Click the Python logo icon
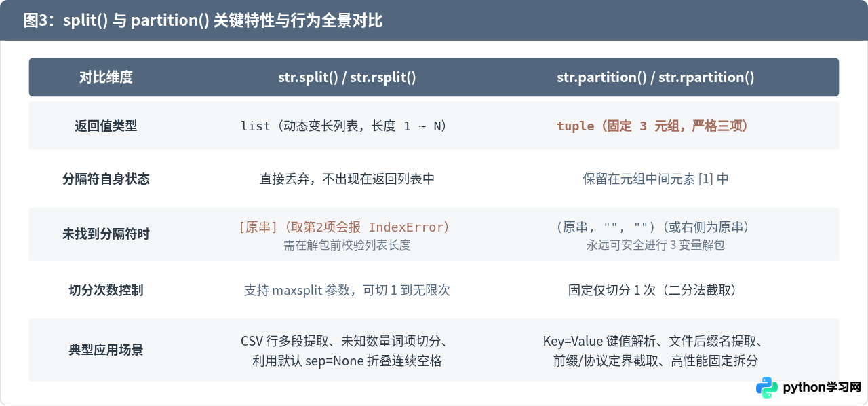 [767, 388]
